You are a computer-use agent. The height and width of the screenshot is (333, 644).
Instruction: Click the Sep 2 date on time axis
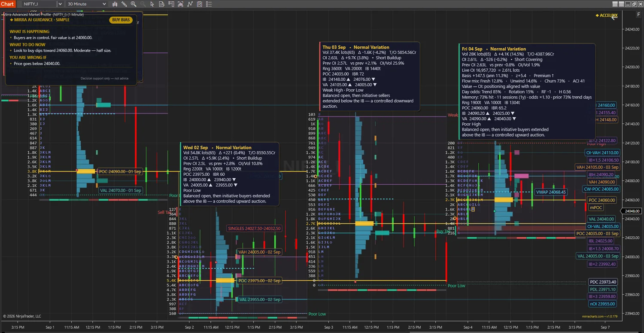pos(189,327)
